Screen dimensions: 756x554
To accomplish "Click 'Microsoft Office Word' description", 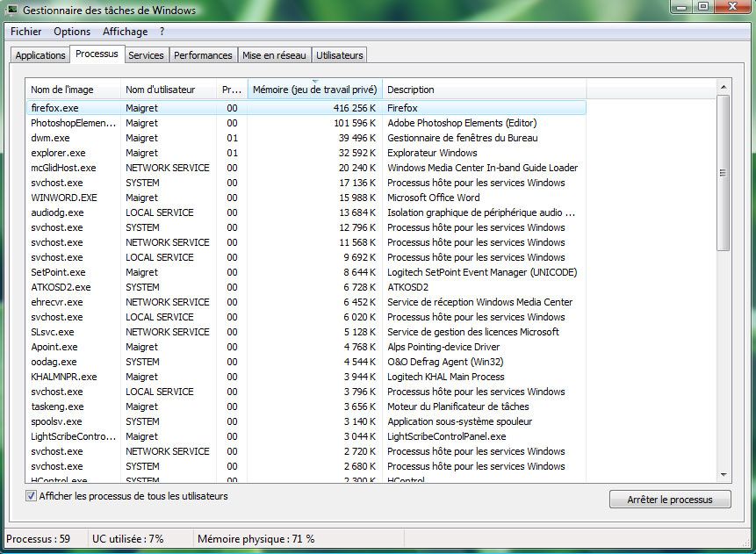I will [434, 198].
